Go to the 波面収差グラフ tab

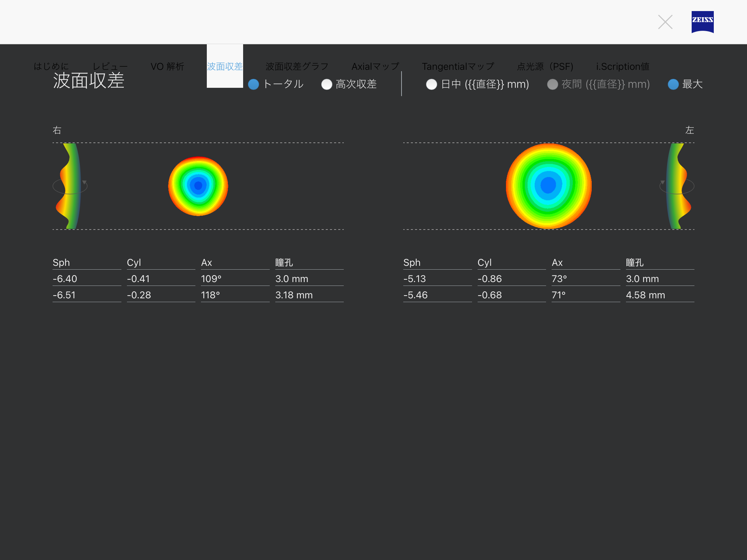point(297,66)
